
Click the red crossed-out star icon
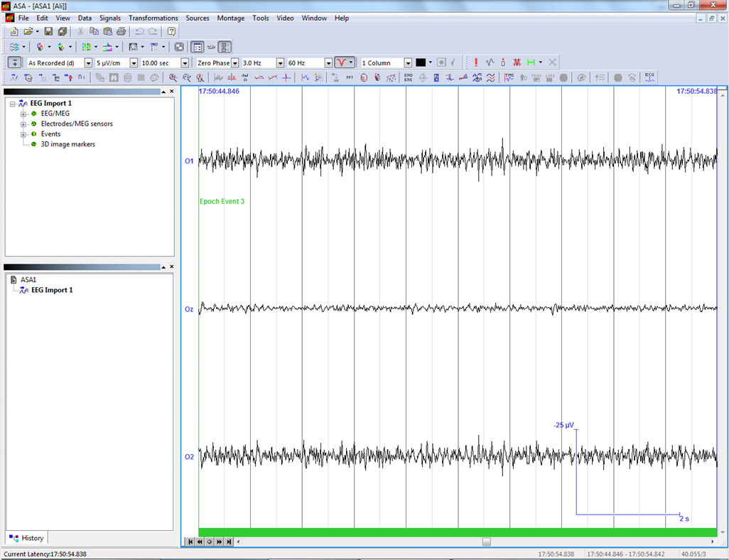click(517, 63)
